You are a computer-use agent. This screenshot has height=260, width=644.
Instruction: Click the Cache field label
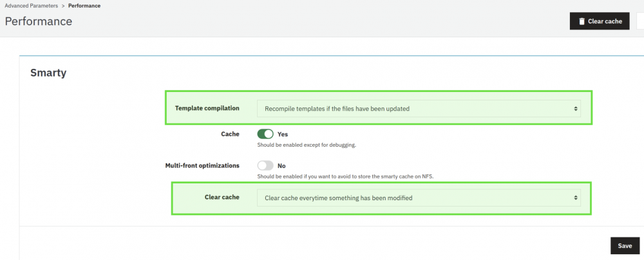[230, 135]
